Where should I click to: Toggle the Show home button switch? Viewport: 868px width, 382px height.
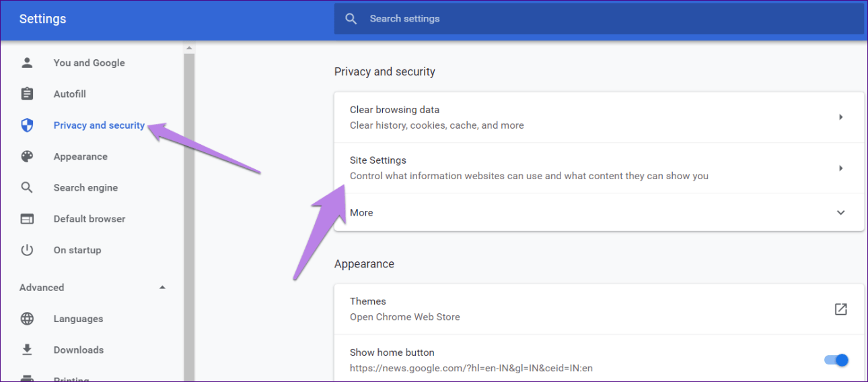click(x=836, y=360)
